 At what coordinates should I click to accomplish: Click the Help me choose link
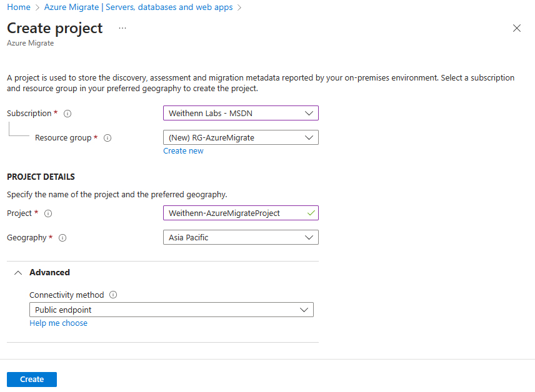click(58, 323)
